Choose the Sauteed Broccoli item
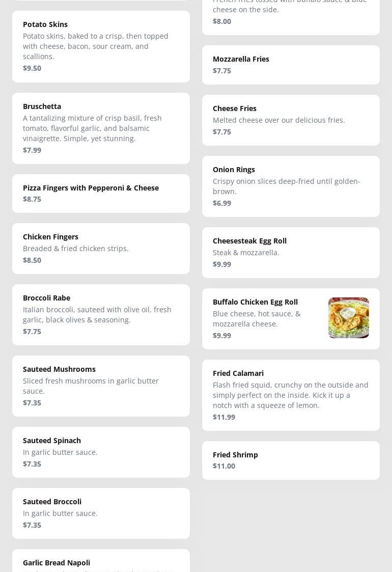This screenshot has width=392, height=572. 101,513
